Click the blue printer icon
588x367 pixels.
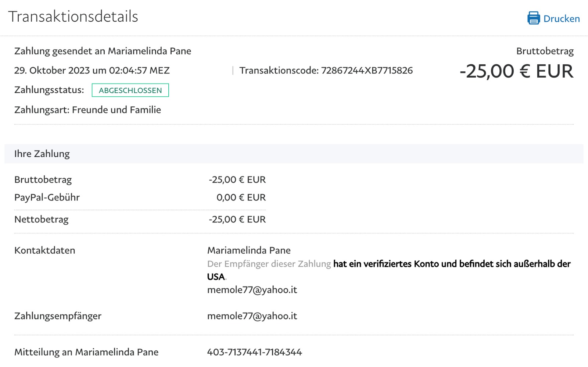(x=533, y=18)
